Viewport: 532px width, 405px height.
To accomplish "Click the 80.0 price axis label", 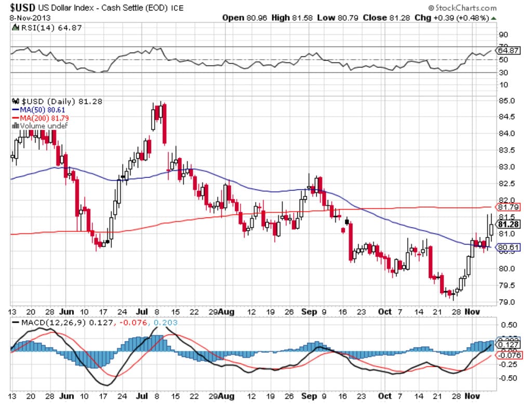I will point(507,269).
